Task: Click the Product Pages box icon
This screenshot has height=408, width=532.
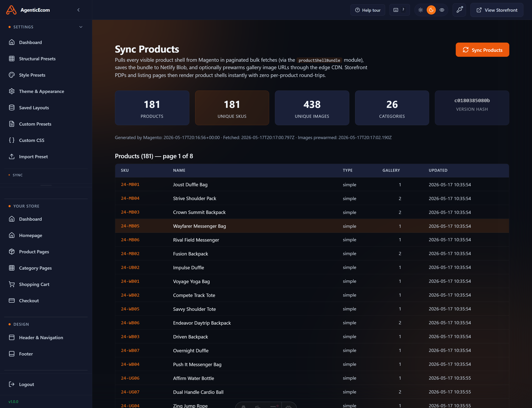Action: (12, 251)
